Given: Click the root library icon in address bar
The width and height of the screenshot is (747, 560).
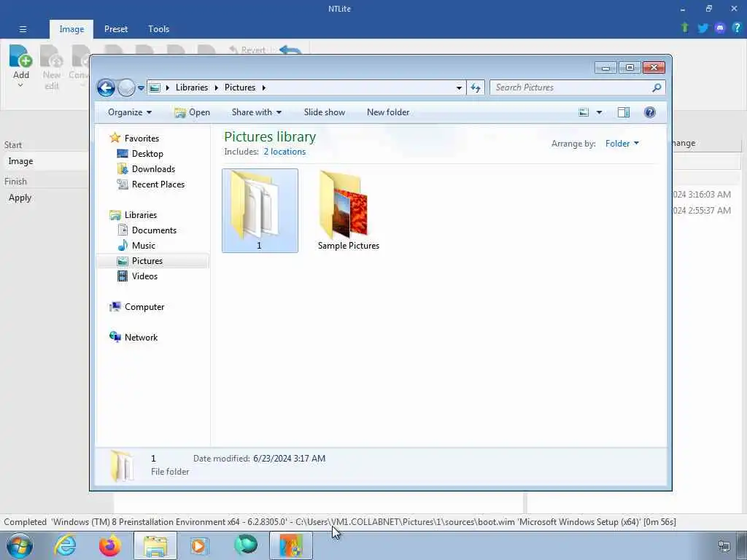Looking at the screenshot, I should 155,87.
